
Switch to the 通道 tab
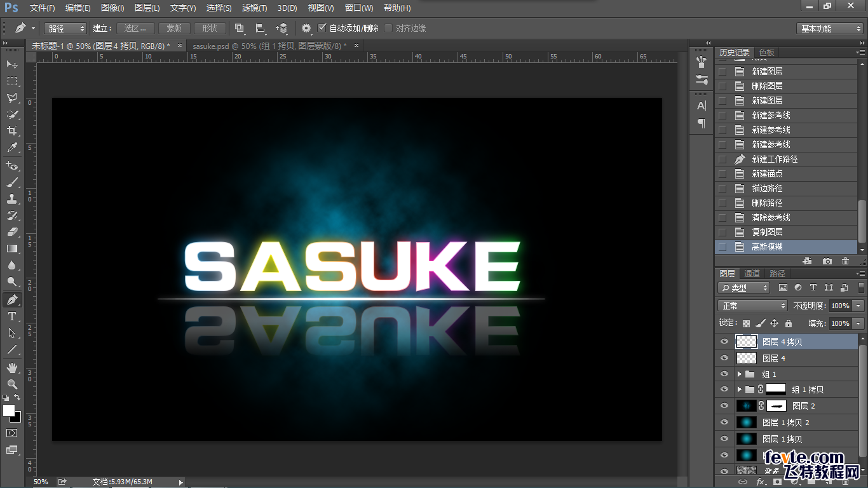tap(752, 273)
